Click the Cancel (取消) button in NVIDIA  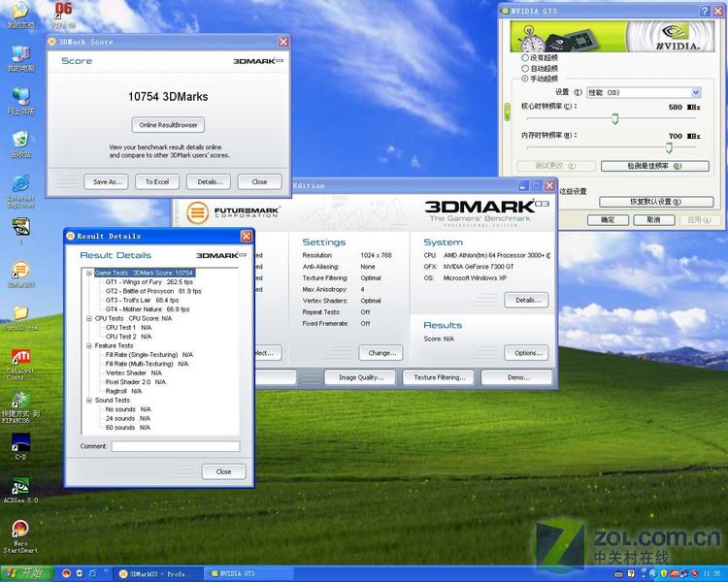(x=654, y=219)
